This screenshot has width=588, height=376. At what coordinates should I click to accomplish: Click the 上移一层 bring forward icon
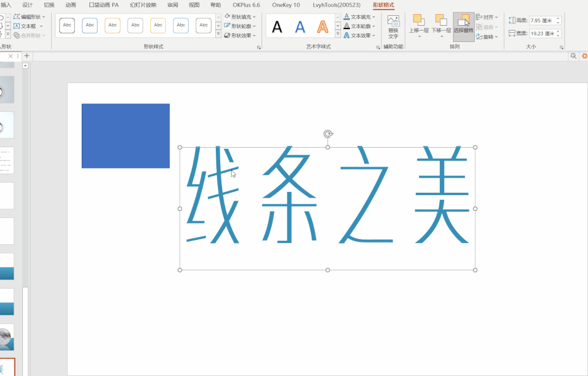pos(419,21)
